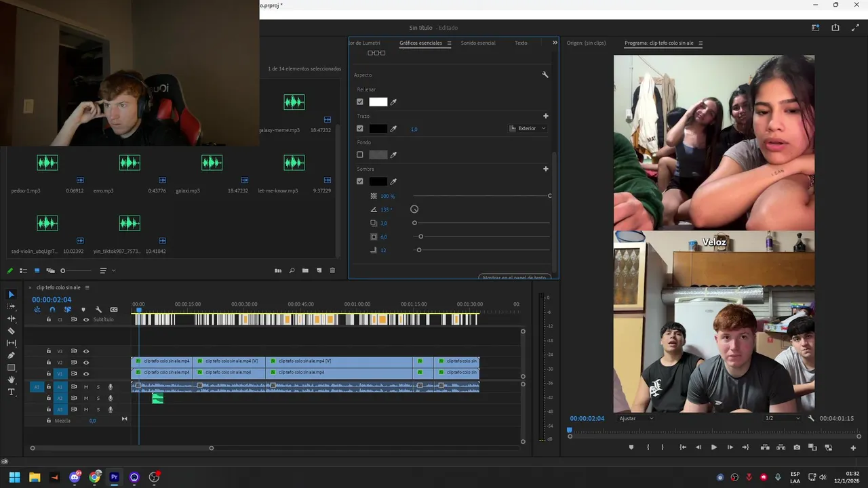Open the Programa panel menu icon

pos(701,43)
